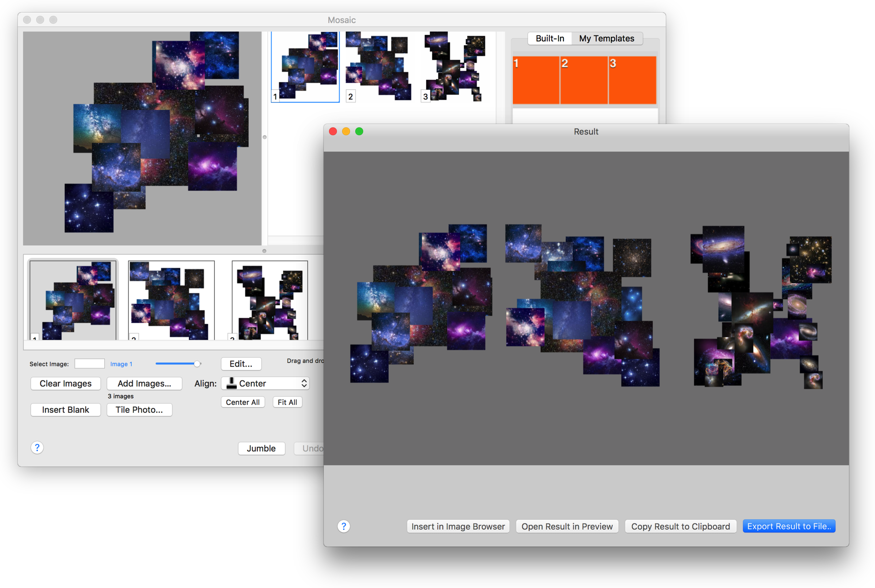Click Open Result in Preview button

pos(567,526)
